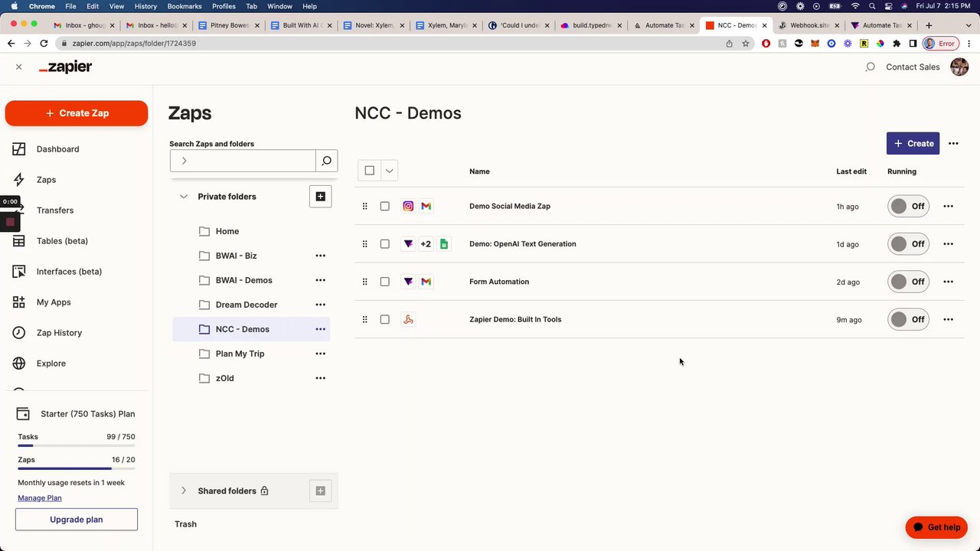
Task: Turn on Demo: OpenAI Text Generation zap
Action: [x=908, y=244]
